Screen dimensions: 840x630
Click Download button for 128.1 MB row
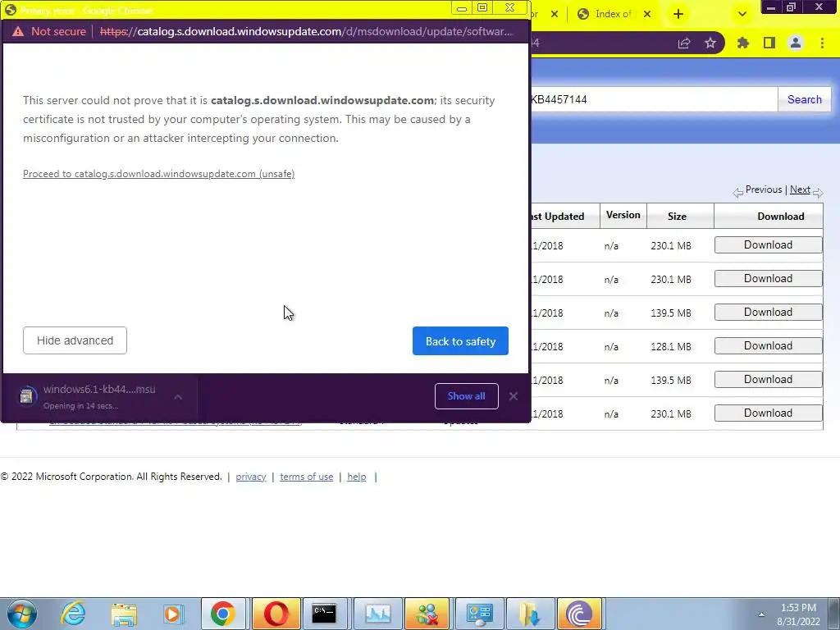tap(768, 346)
